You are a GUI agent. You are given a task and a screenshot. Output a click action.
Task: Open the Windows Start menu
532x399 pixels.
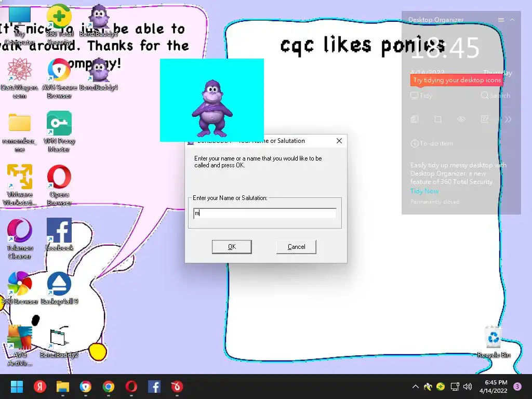[x=17, y=387]
